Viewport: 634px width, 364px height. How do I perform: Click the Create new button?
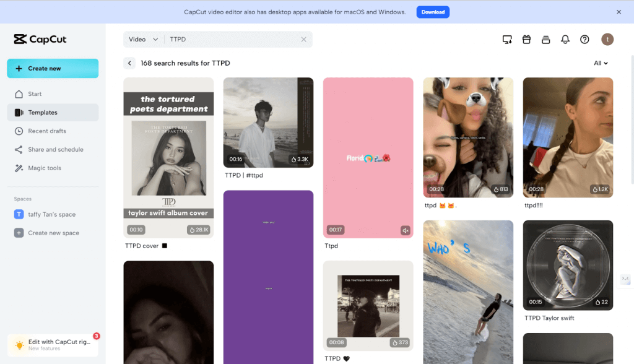coord(53,69)
